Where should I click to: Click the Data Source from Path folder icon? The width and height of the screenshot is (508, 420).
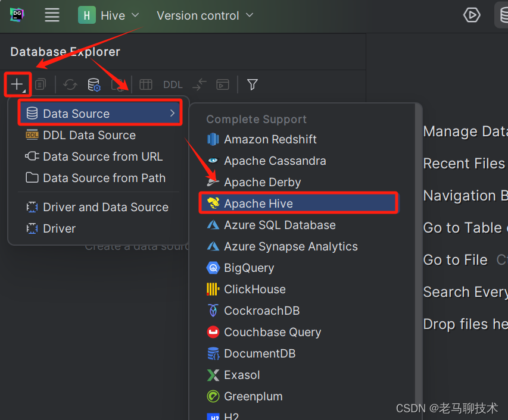[x=32, y=178]
